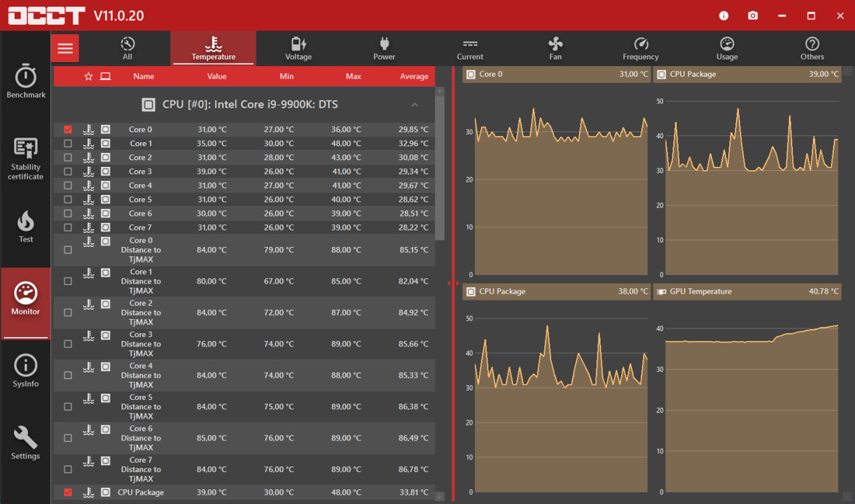855x504 pixels.
Task: Check the Core 4 checkbox
Action: (x=67, y=186)
